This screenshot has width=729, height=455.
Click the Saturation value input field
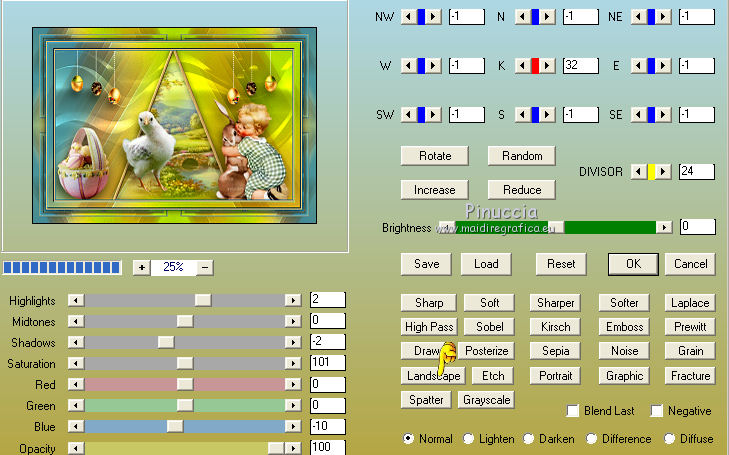[x=328, y=363]
